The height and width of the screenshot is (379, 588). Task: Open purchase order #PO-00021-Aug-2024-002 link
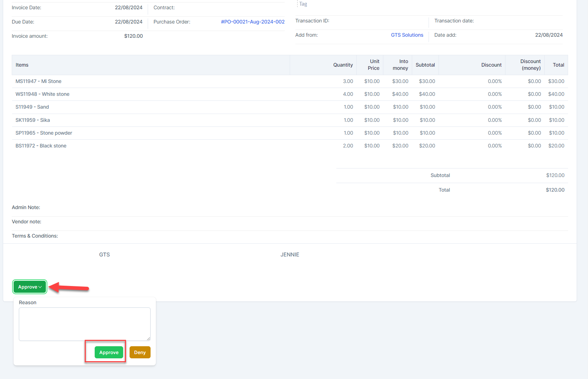(253, 22)
